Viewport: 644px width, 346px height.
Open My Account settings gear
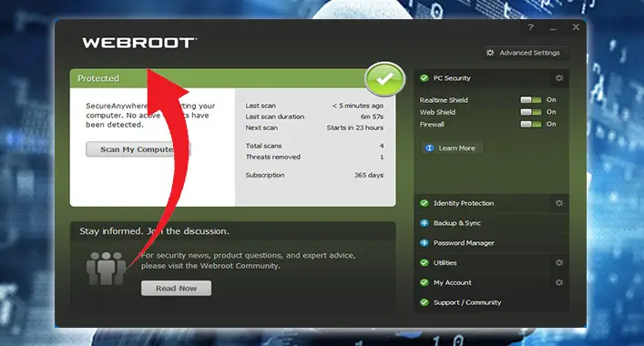pyautogui.click(x=559, y=282)
